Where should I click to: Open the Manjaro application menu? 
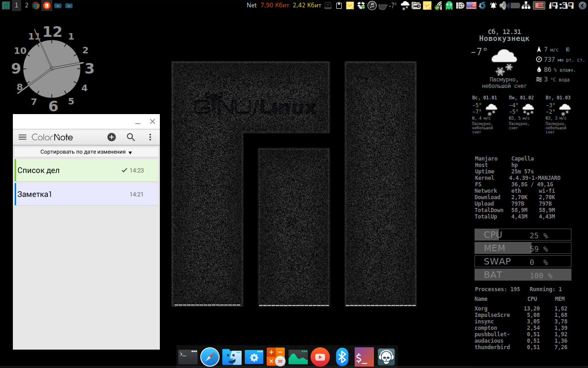coord(6,6)
